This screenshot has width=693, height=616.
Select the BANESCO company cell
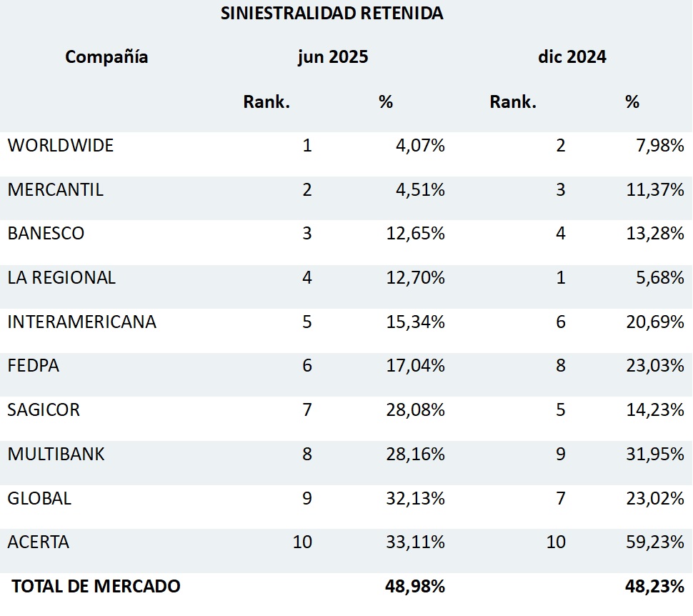pos(46,234)
